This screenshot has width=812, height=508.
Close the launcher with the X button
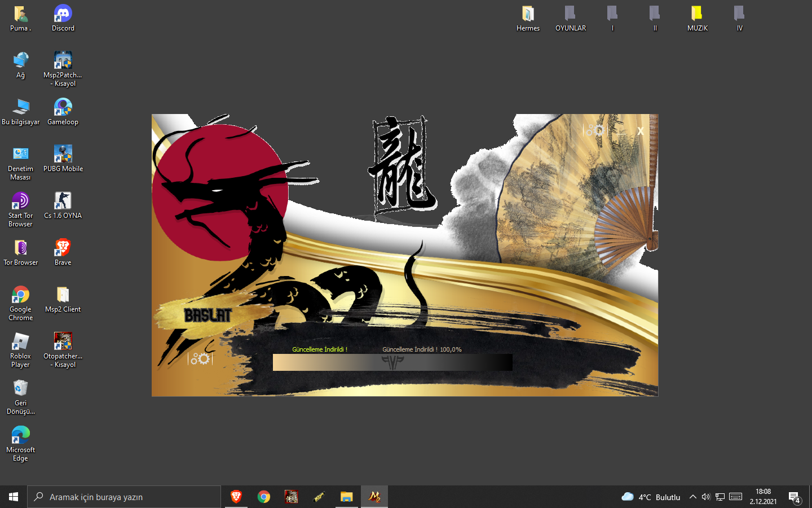640,131
